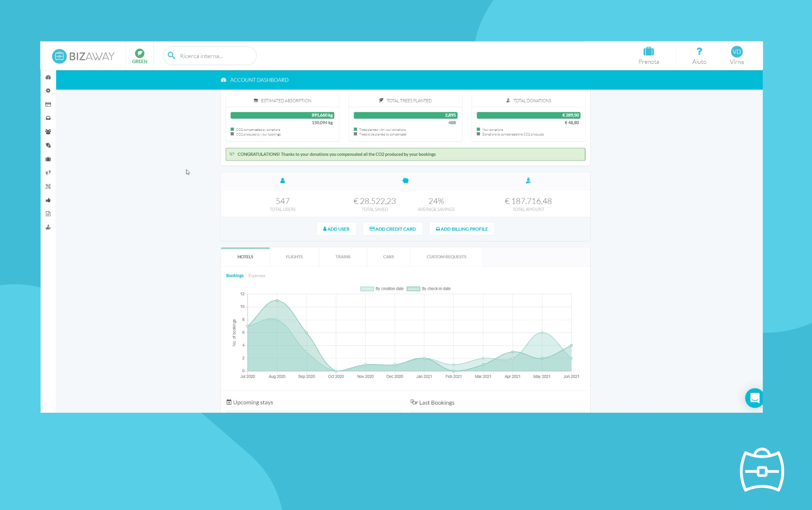Click the Ricerca interna search field
Screen dimensions: 812x510
[210, 56]
